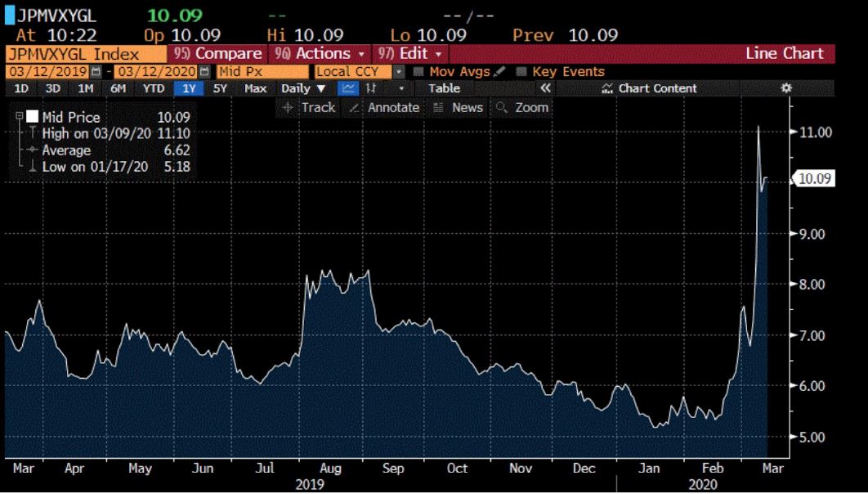This screenshot has width=868, height=494.
Task: Open the start date calendar picker
Action: pos(95,72)
